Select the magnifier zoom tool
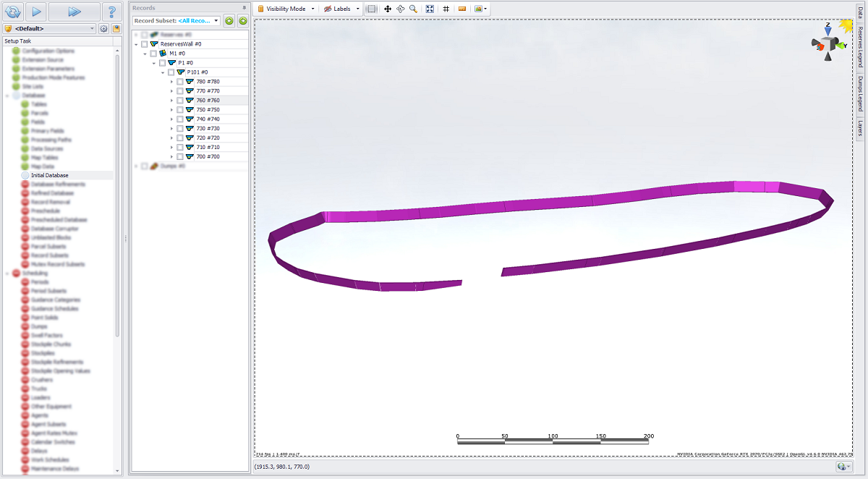 click(413, 9)
